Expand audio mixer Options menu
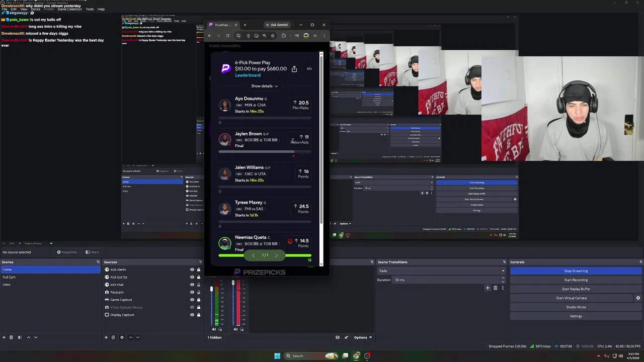The height and width of the screenshot is (362, 644). pos(363,337)
